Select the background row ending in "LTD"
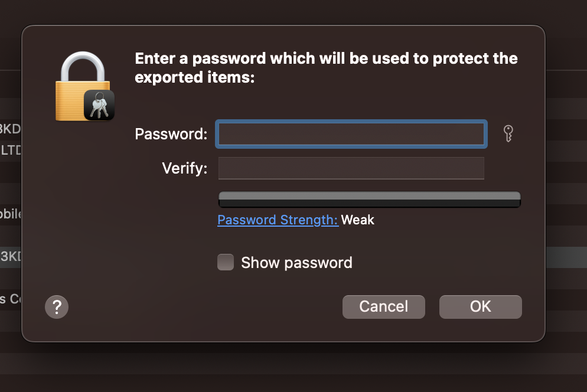The image size is (587, 392). pos(11,150)
